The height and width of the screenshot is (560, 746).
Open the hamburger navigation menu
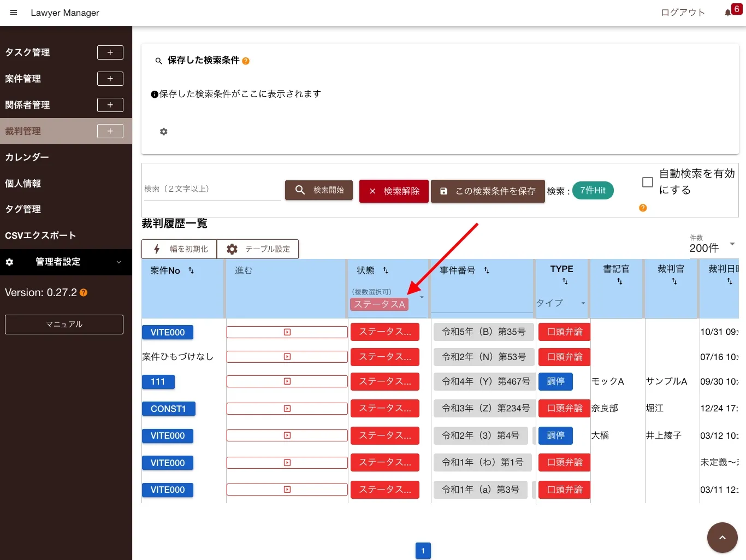pos(14,13)
